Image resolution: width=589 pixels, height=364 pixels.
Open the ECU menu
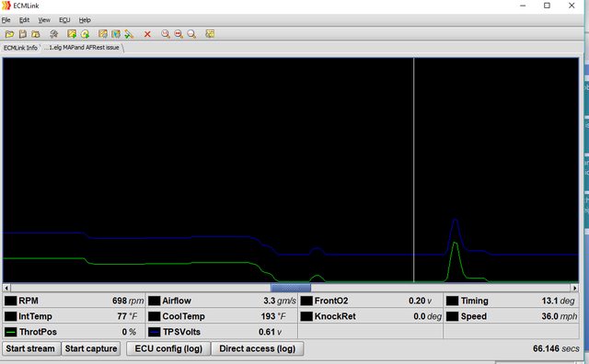point(64,20)
